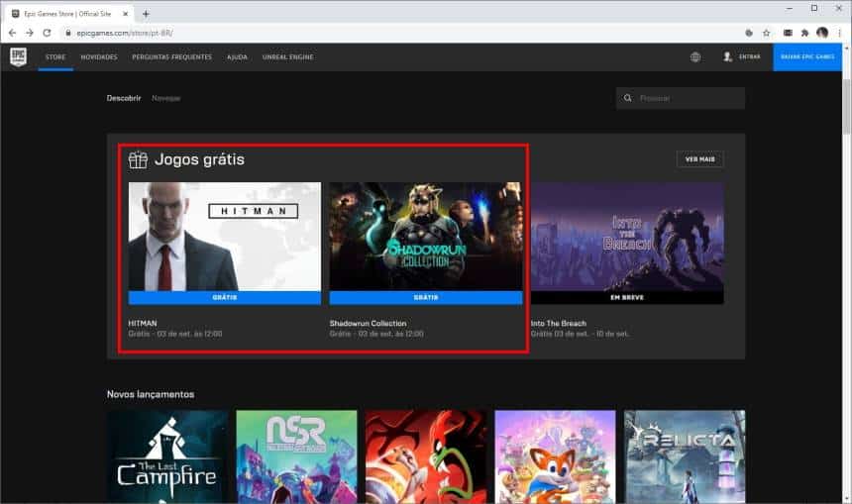Open the NOVIDADES menu item
This screenshot has width=852, height=504.
(99, 57)
